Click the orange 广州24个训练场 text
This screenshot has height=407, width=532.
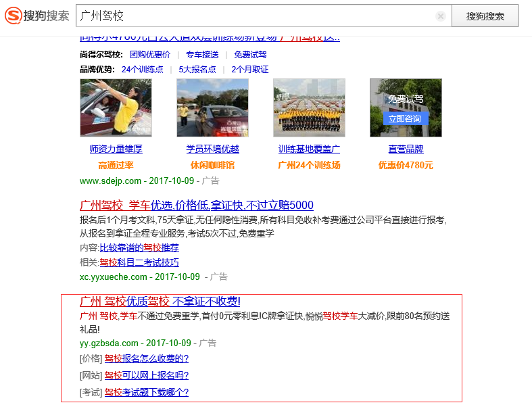(309, 166)
